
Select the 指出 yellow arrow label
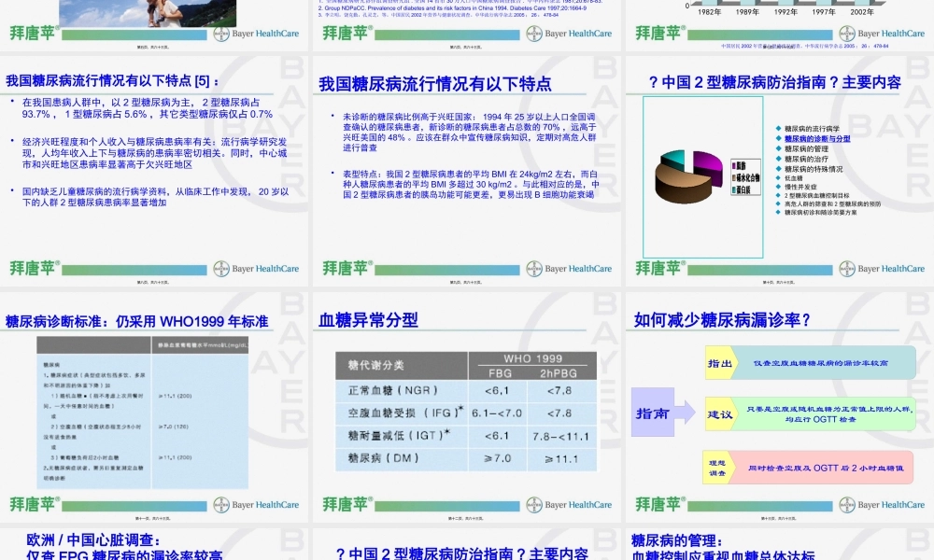[721, 363]
